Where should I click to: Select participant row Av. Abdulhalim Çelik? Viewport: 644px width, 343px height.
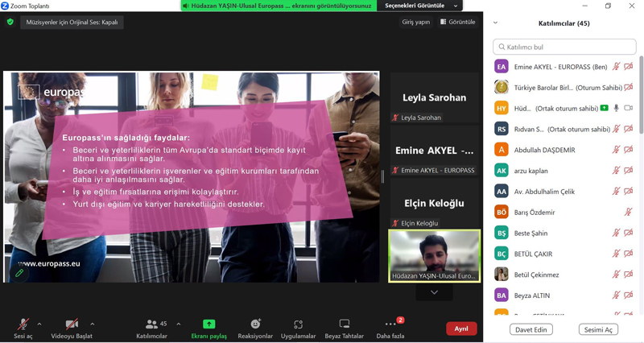(x=564, y=192)
